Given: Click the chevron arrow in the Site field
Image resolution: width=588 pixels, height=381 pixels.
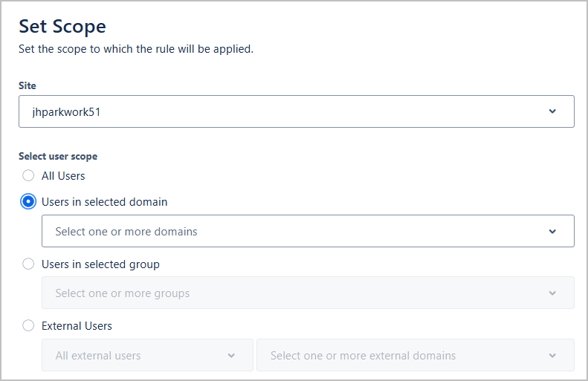Looking at the screenshot, I should pos(552,111).
